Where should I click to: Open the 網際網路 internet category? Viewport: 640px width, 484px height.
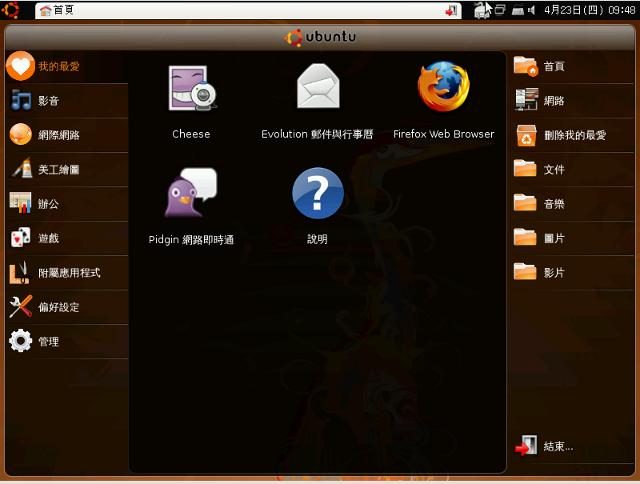tap(67, 135)
